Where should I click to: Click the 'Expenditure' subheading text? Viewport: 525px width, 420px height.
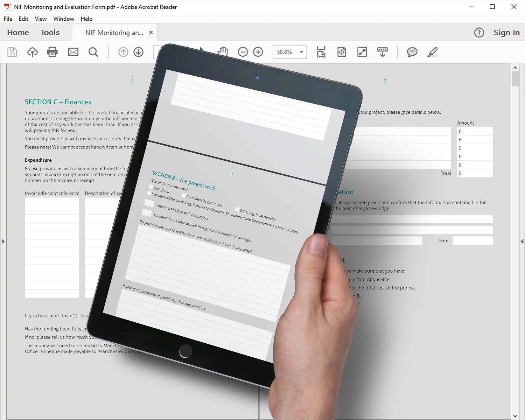[x=38, y=160]
